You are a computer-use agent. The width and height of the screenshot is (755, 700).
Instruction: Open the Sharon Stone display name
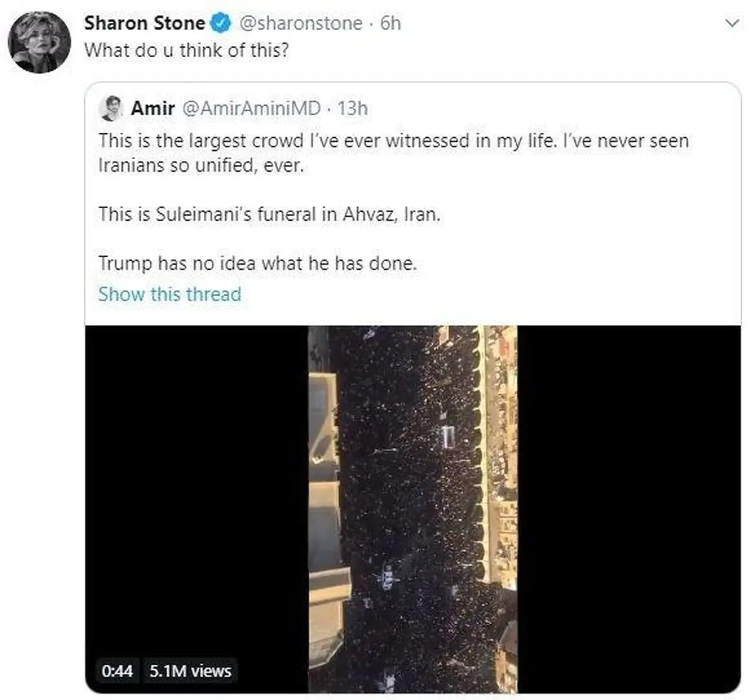point(144,23)
